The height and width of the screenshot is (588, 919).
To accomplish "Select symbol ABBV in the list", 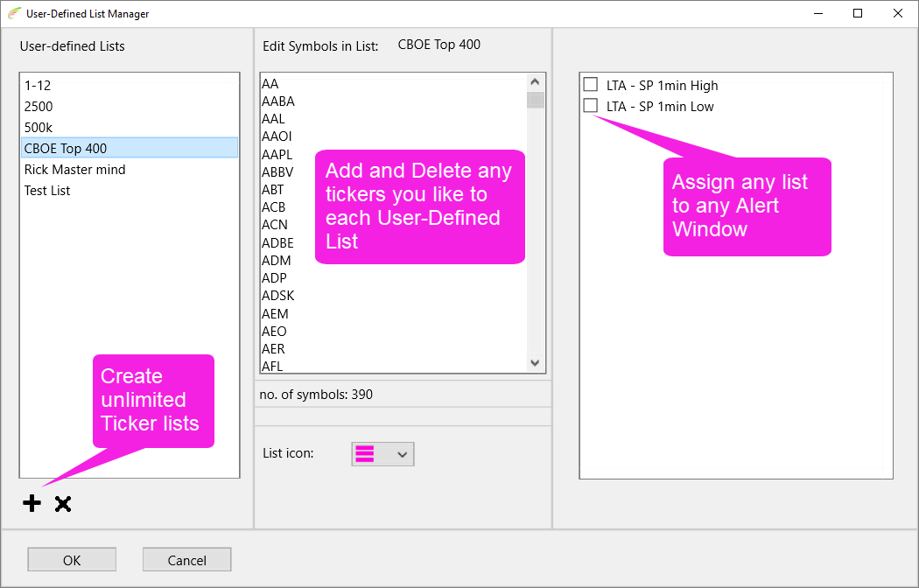I will (x=394, y=172).
